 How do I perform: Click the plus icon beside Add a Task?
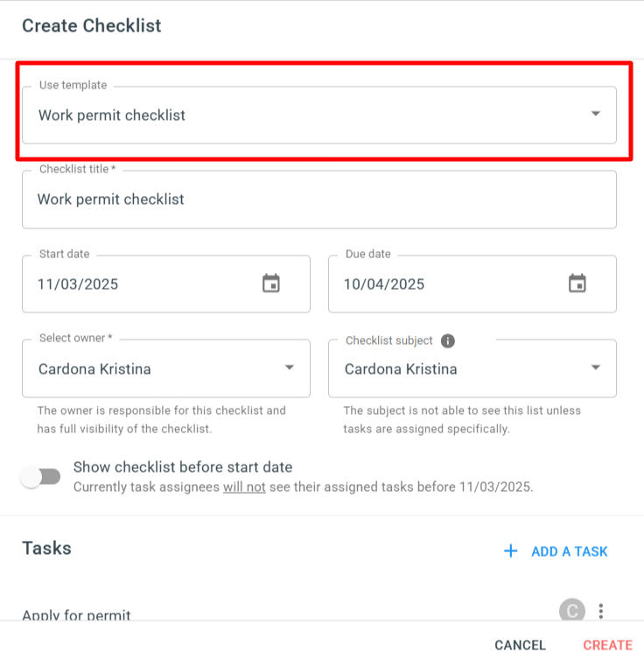[x=511, y=550]
